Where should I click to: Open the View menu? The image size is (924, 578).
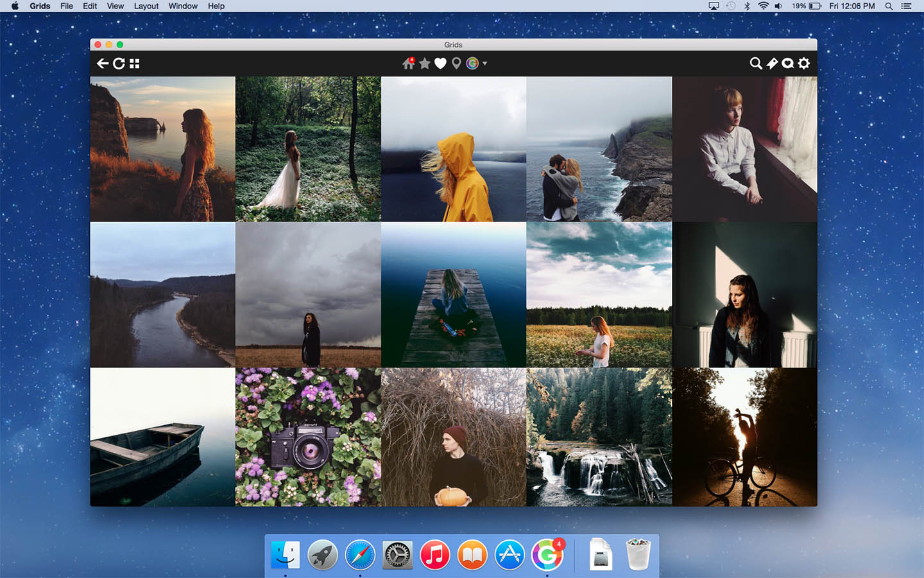pos(115,6)
